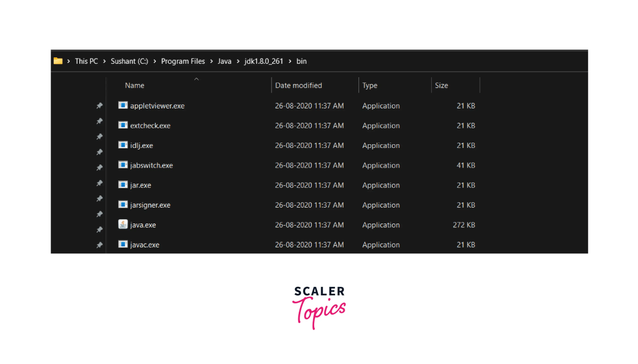Click the pin icon beside javac.exe row

click(99, 245)
